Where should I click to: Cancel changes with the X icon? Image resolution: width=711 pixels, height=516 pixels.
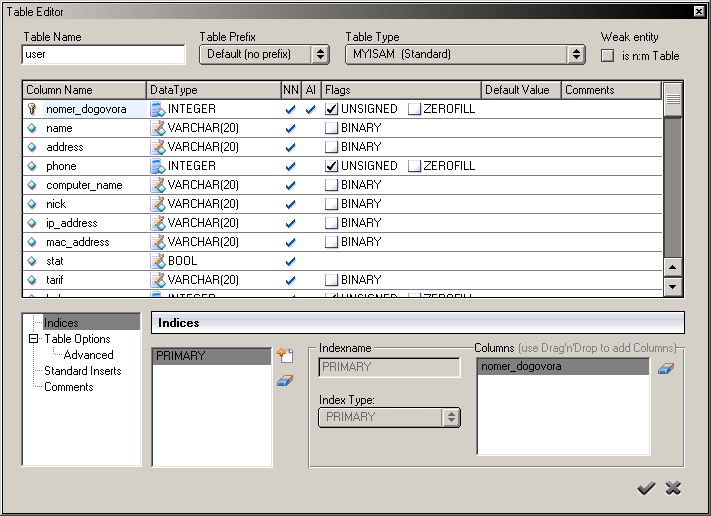673,488
